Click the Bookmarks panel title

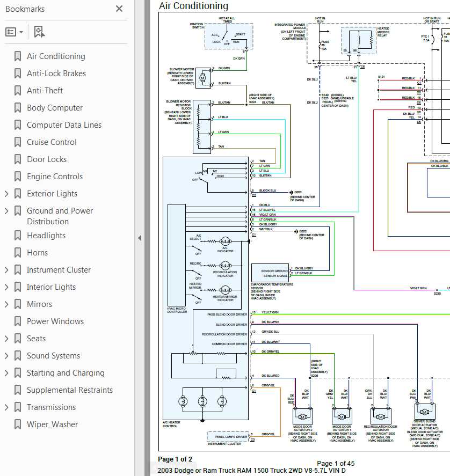click(x=25, y=9)
